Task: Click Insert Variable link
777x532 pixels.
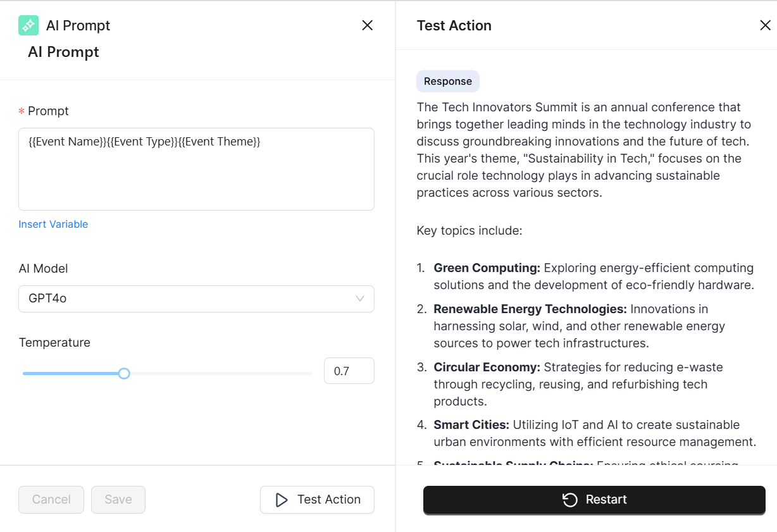Action: [53, 225]
